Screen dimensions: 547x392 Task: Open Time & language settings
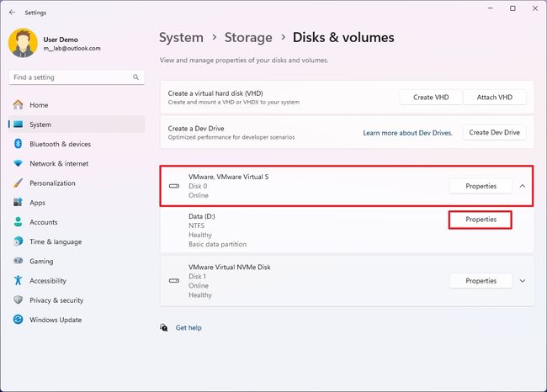[56, 241]
